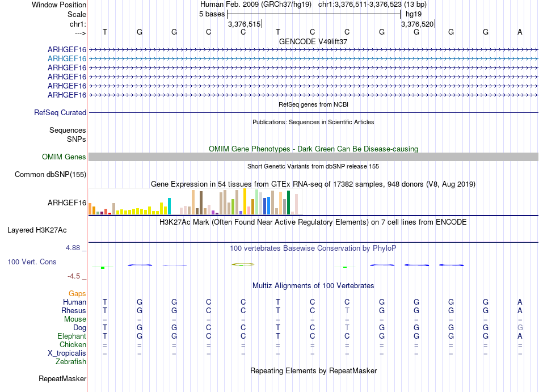Click the H3K27Ac Mark ENCODE track title

313,222
